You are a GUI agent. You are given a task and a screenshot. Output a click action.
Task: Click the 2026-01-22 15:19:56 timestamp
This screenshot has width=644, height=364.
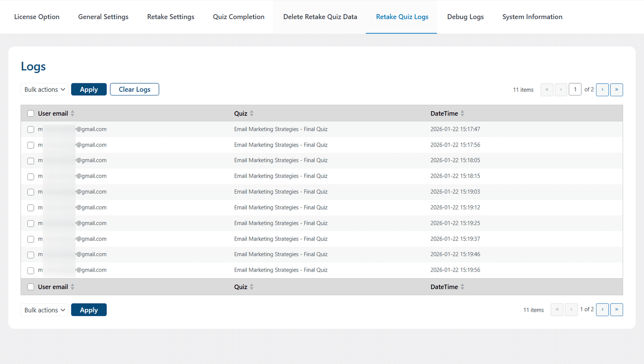coord(455,270)
